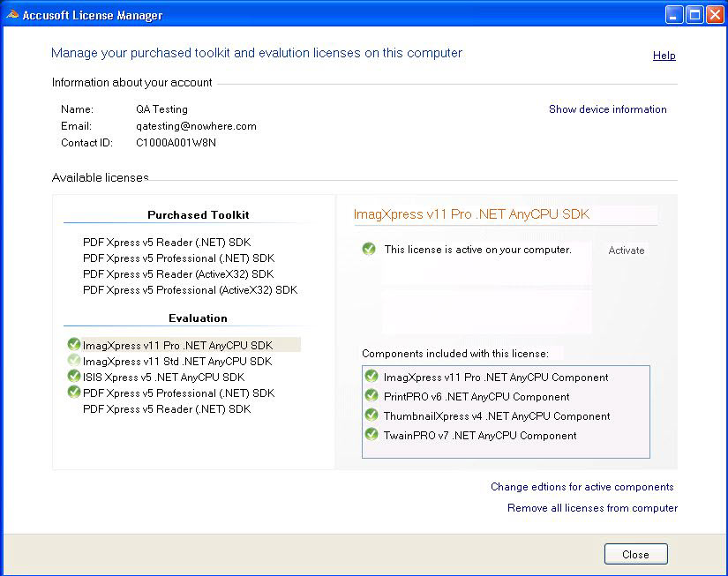Choose ImagXpress v11 Std .NET AnyCPU SDK license
The width and height of the screenshot is (728, 576).
(177, 361)
